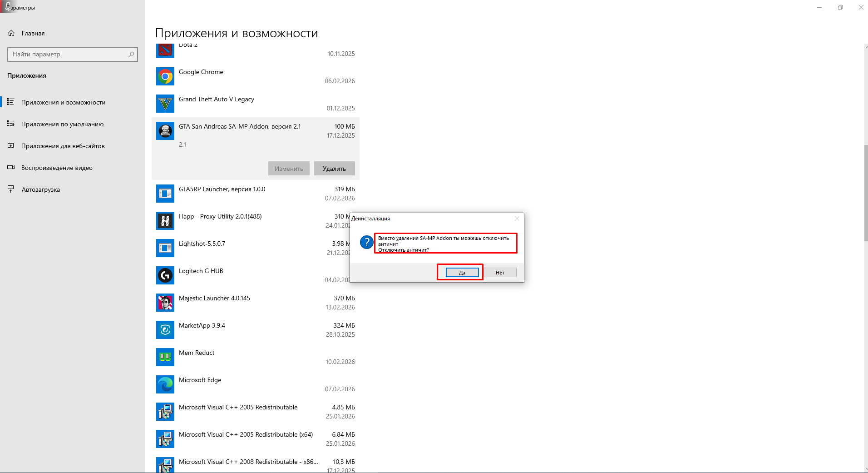Viewport: 868px width, 473px height.
Task: Click the search magnifier icon
Action: pos(131,55)
